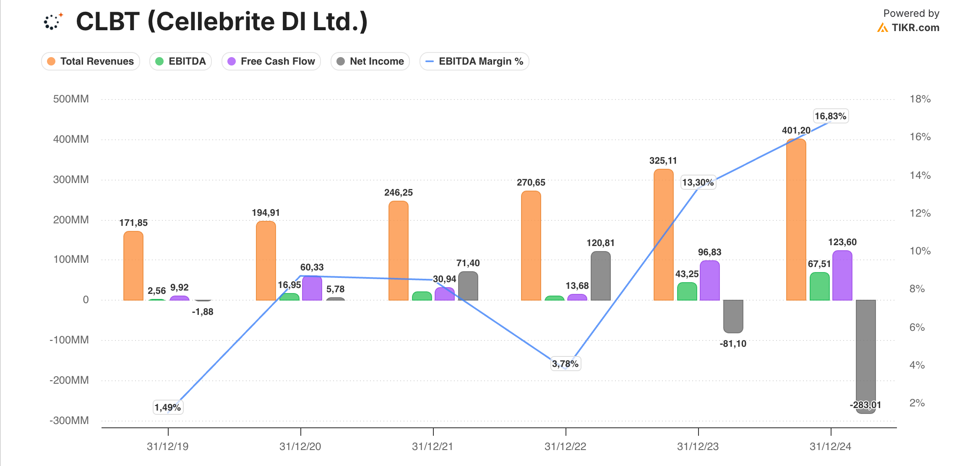The image size is (980, 466).
Task: Click the green EBITDA legend dot
Action: pos(159,61)
